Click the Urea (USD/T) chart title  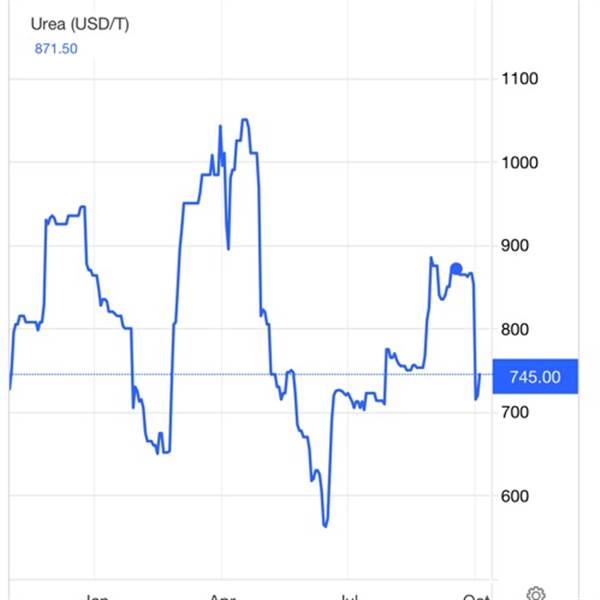80,24
